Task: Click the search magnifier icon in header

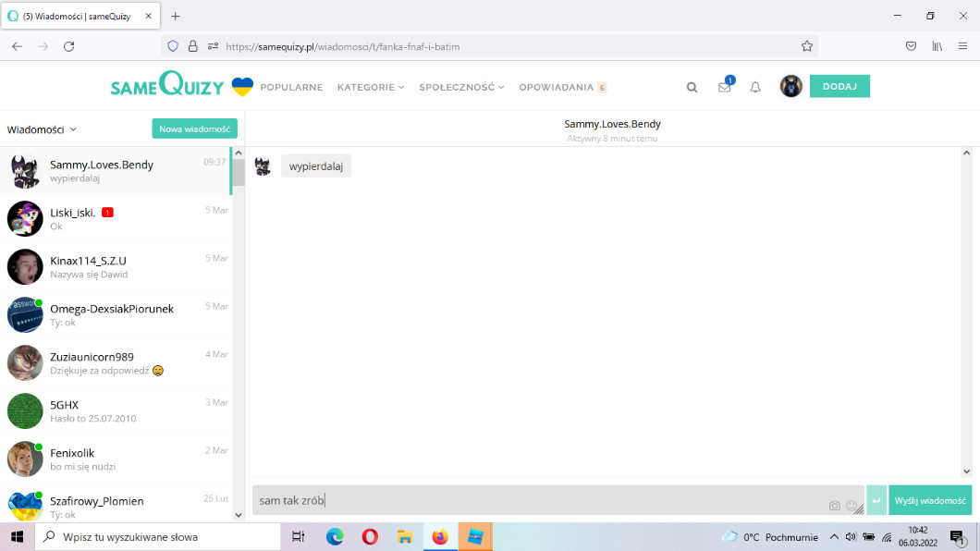Action: pos(692,87)
